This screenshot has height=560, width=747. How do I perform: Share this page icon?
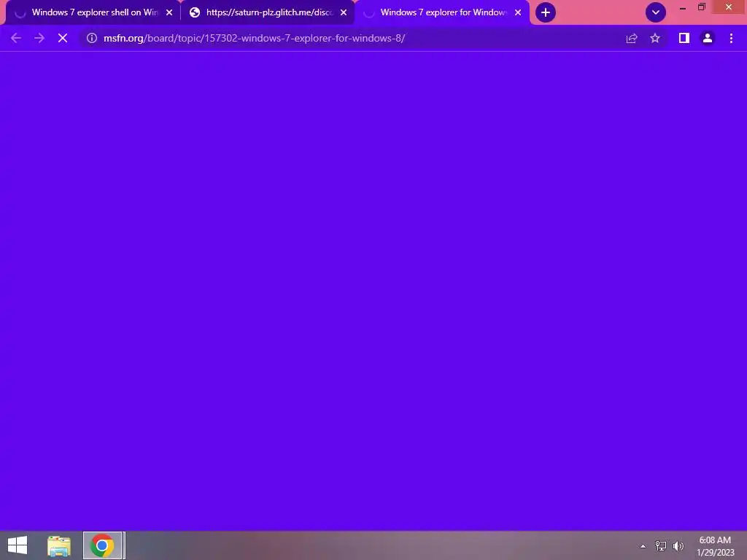coord(632,38)
